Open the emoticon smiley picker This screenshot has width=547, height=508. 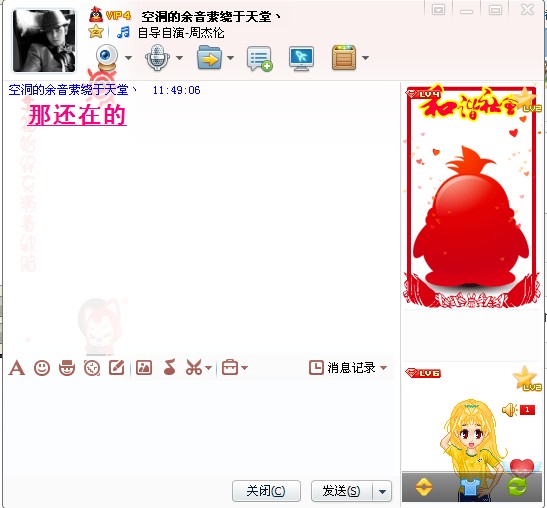click(42, 368)
